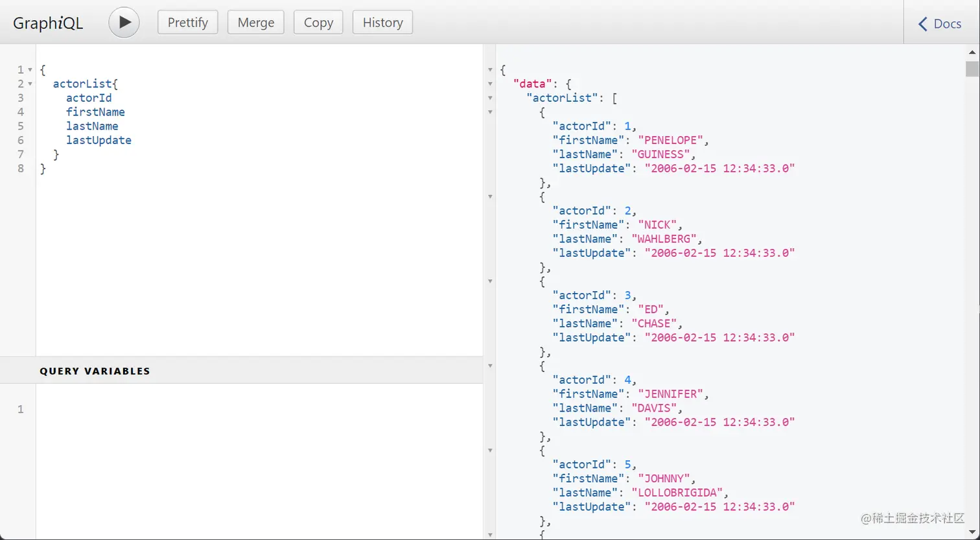Click the results pane scrollbar thumb

click(x=972, y=69)
